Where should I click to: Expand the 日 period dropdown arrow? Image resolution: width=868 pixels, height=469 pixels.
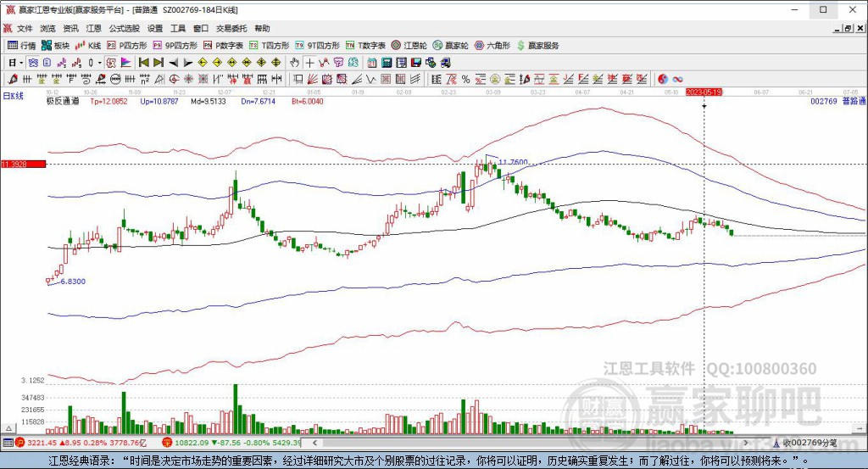click(21, 63)
